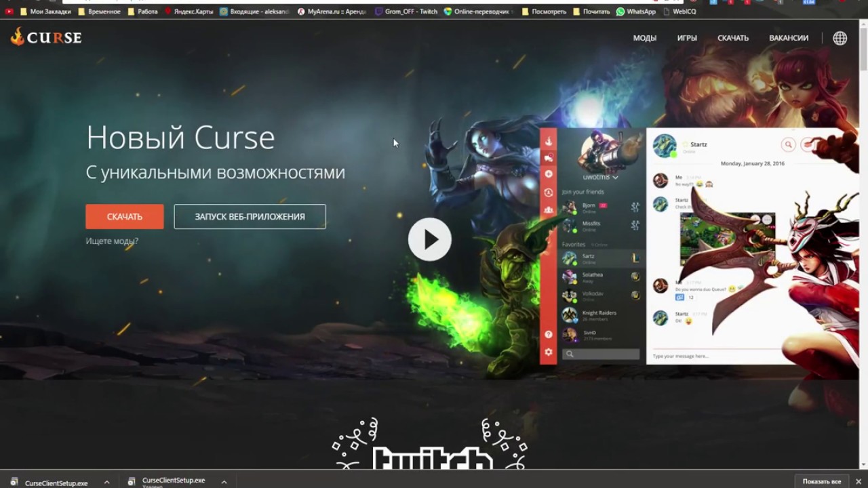Open the Работа bookmark folder
868x488 pixels.
tap(143, 12)
